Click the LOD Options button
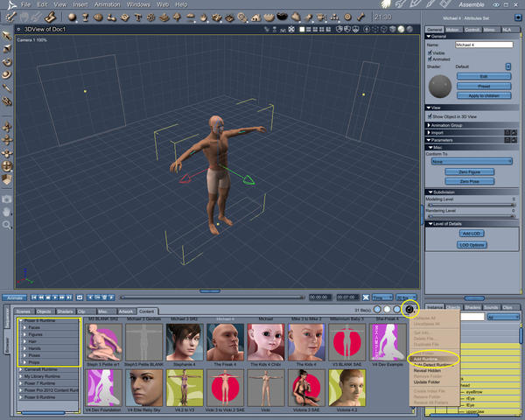The image size is (525, 420). (x=472, y=245)
